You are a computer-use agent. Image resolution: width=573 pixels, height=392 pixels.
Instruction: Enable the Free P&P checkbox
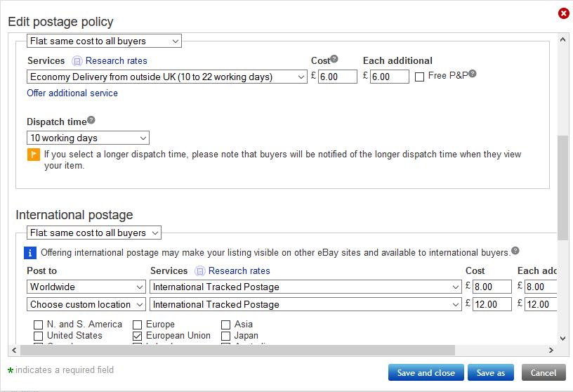[419, 77]
